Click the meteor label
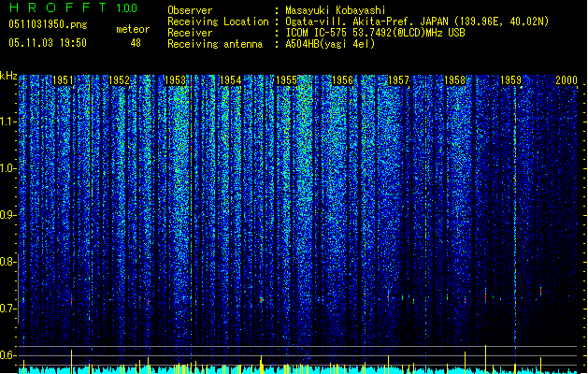Screen dimensions: 588x374 [x=133, y=29]
